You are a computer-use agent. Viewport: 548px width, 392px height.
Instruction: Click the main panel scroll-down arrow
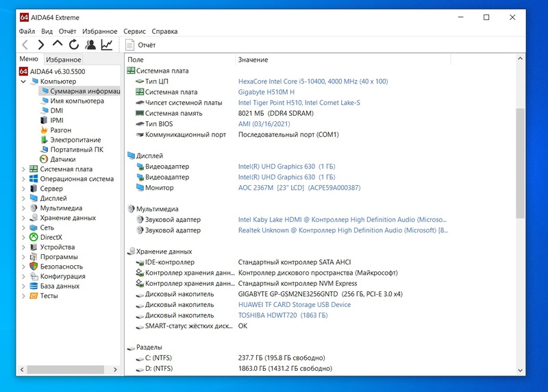click(x=520, y=370)
